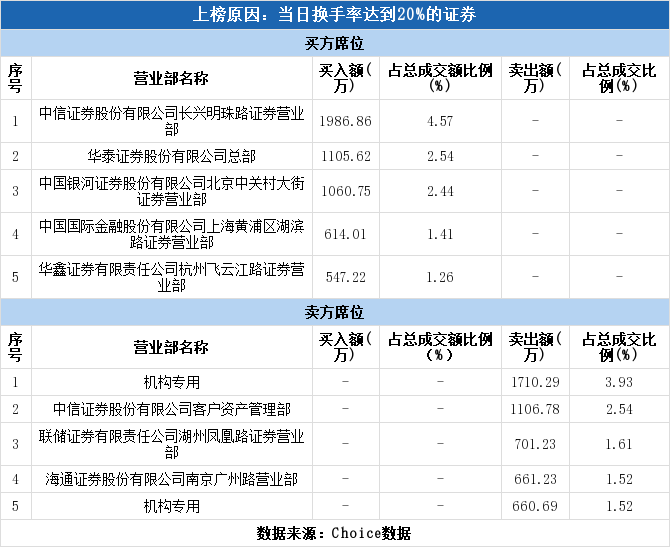Click the buyer-table 买入额(万) column header
Screen dimensions: 670x547
coord(345,78)
